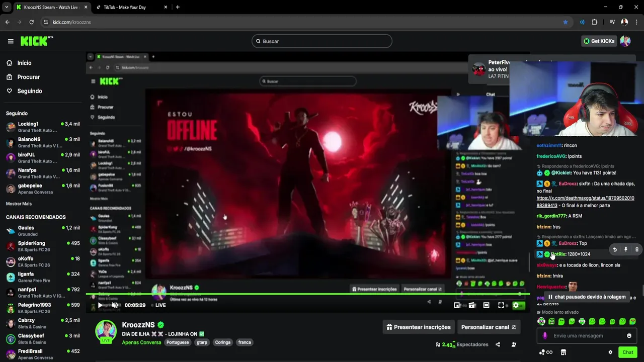The width and height of the screenshot is (644, 362).
Task: Open recommended channel Gaules
Action: pyautogui.click(x=42, y=231)
